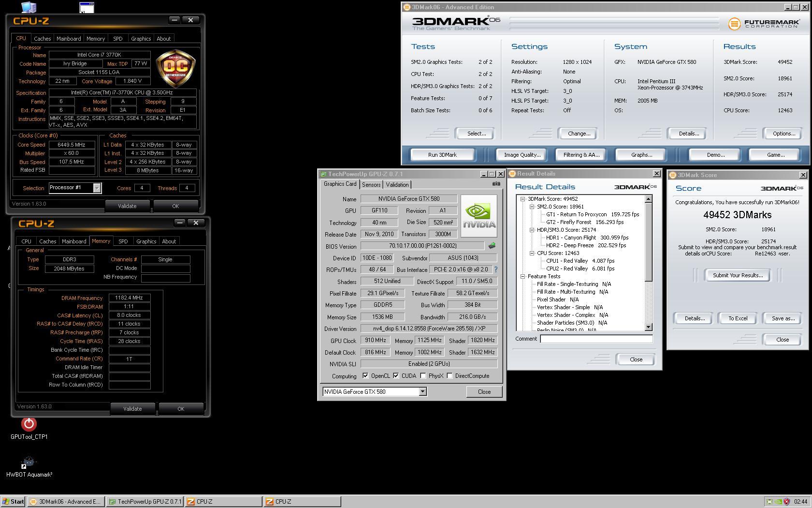Screen dimensions: 812x508
Task: Select CPU1 - Red Valley 4.087 fps row
Action: point(580,261)
